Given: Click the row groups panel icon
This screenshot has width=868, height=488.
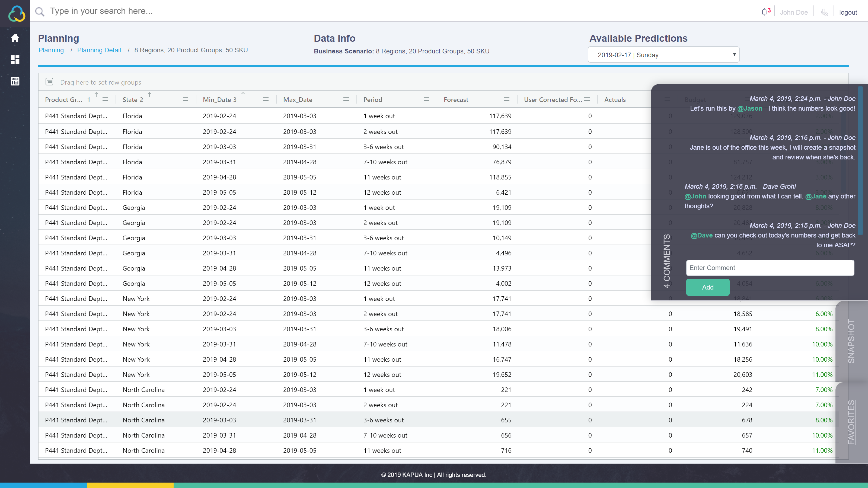Looking at the screenshot, I should (50, 82).
